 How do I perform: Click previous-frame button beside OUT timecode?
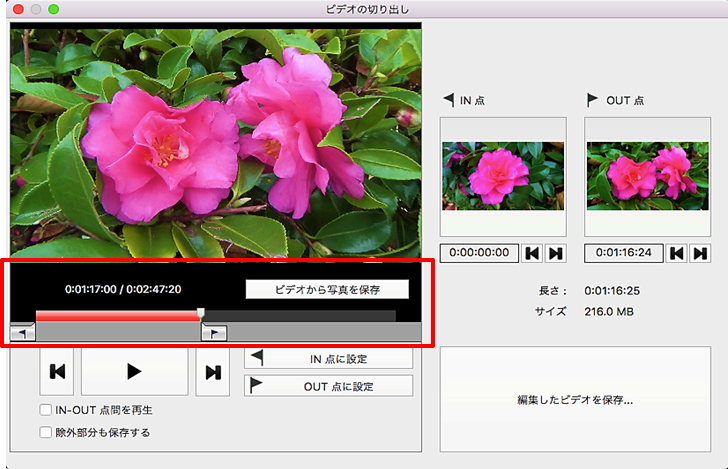(678, 253)
